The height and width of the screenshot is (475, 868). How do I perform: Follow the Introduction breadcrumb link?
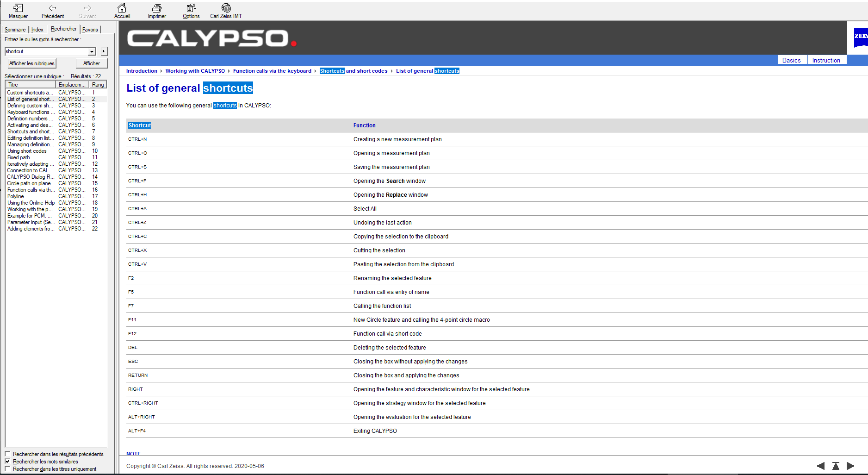pos(142,71)
